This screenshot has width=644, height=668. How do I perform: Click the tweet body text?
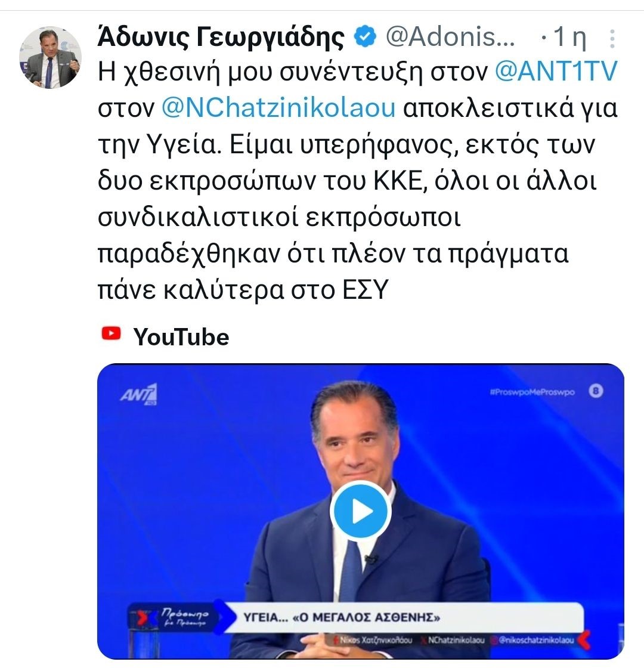click(357, 180)
